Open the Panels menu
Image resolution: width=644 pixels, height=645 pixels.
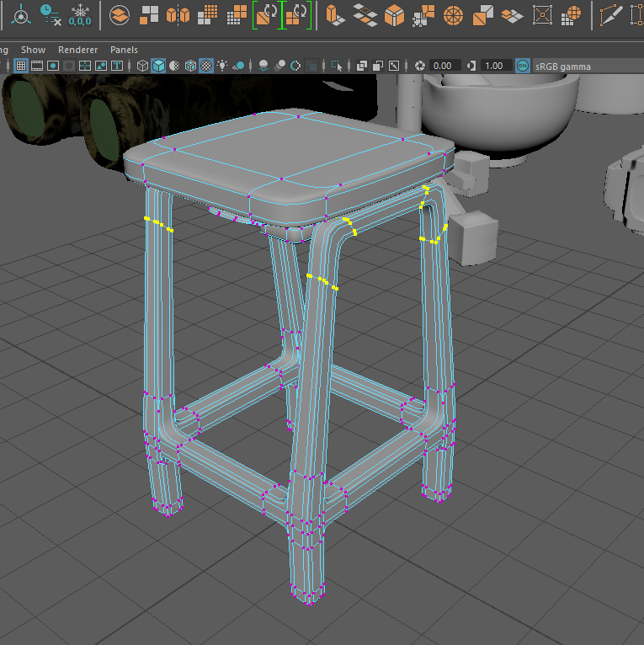[124, 50]
